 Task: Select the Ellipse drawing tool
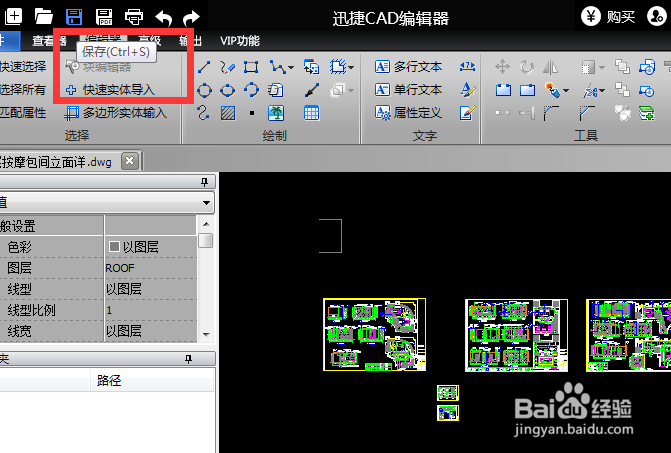227,90
